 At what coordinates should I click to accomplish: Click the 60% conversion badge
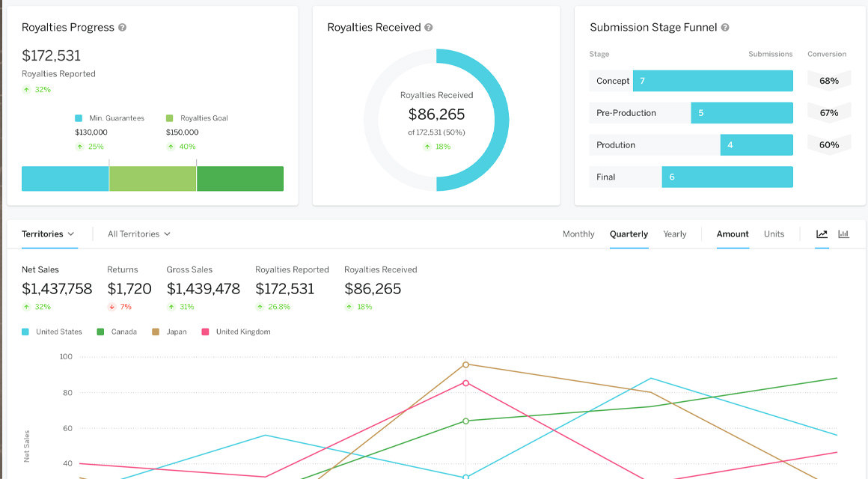(x=828, y=145)
